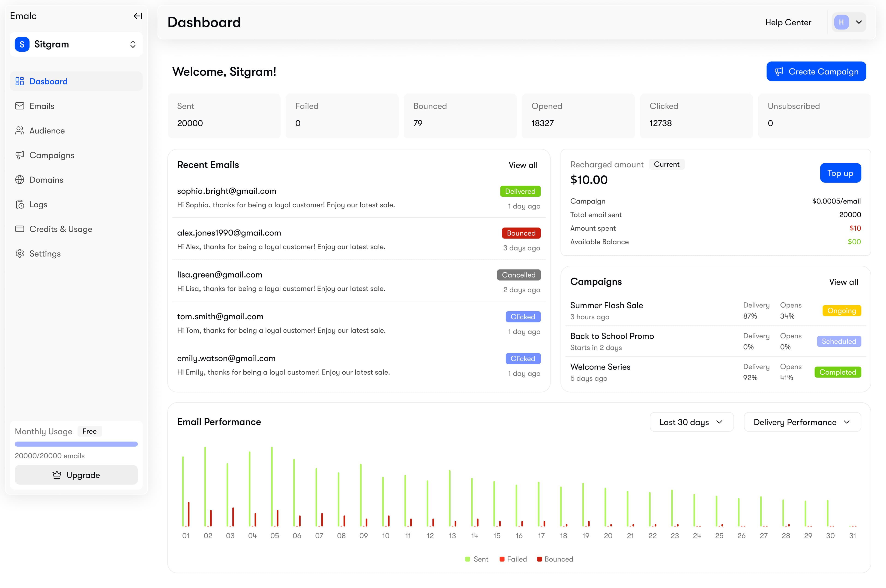Screen dimensions: 886x588
Task: Click the Clicked stat card
Action: 696,116
